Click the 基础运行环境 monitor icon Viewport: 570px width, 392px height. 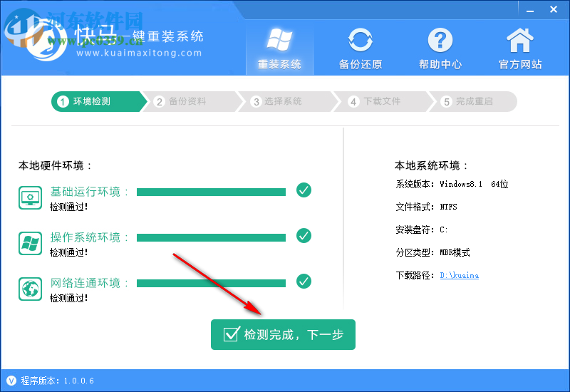(30, 198)
